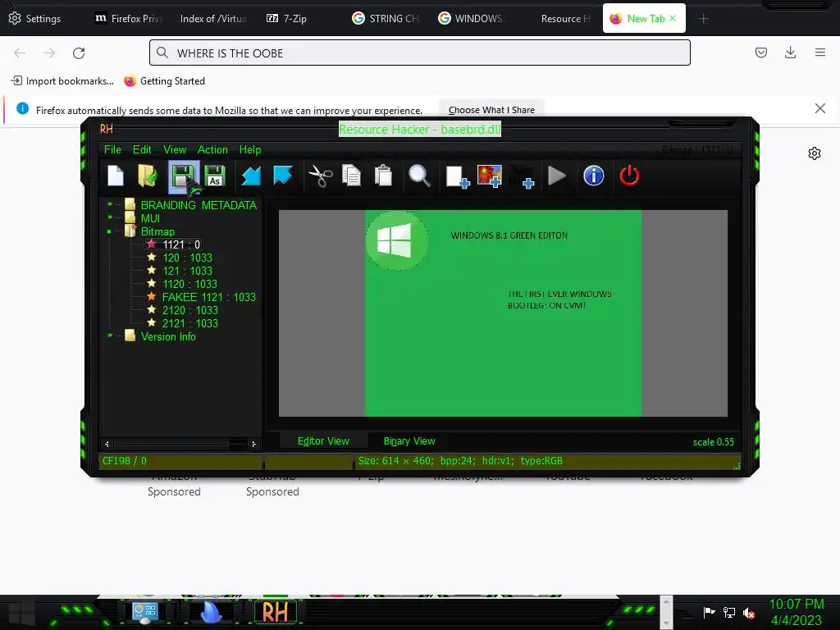This screenshot has width=840, height=630.
Task: Go back in Firefox
Action: pyautogui.click(x=20, y=52)
